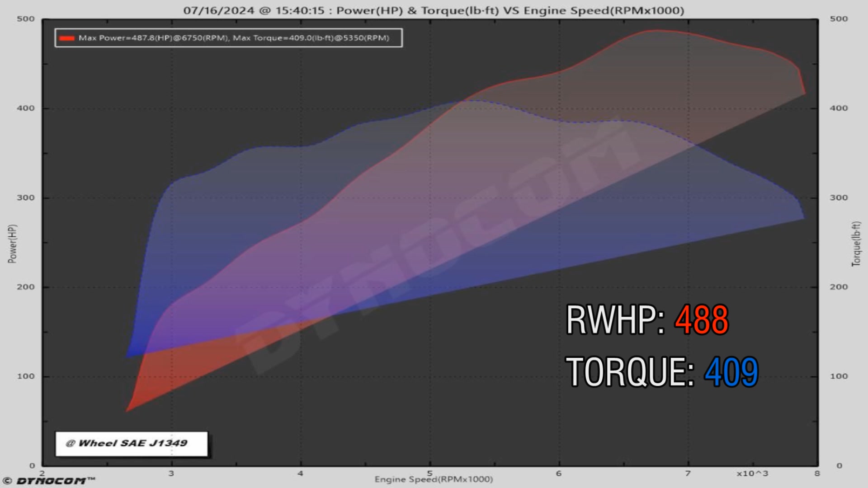Click the 'Power(HP)' left axis label
The width and height of the screenshot is (868, 488).
click(12, 244)
